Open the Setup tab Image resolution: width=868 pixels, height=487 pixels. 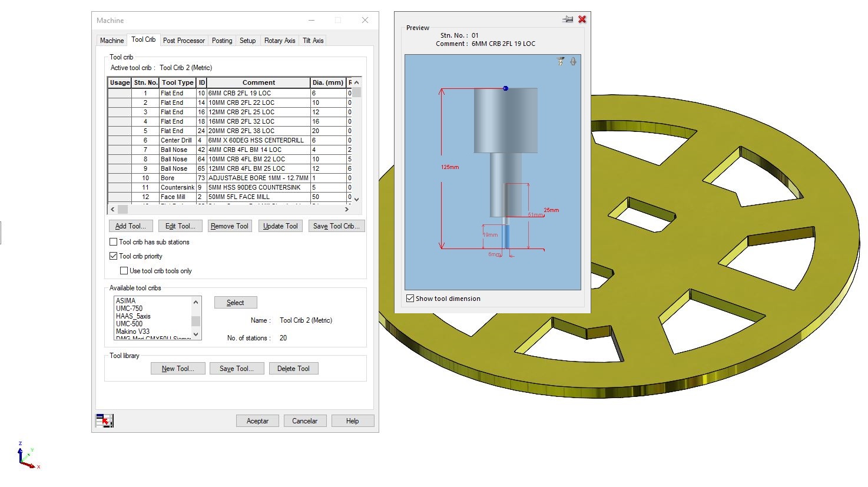tap(248, 41)
